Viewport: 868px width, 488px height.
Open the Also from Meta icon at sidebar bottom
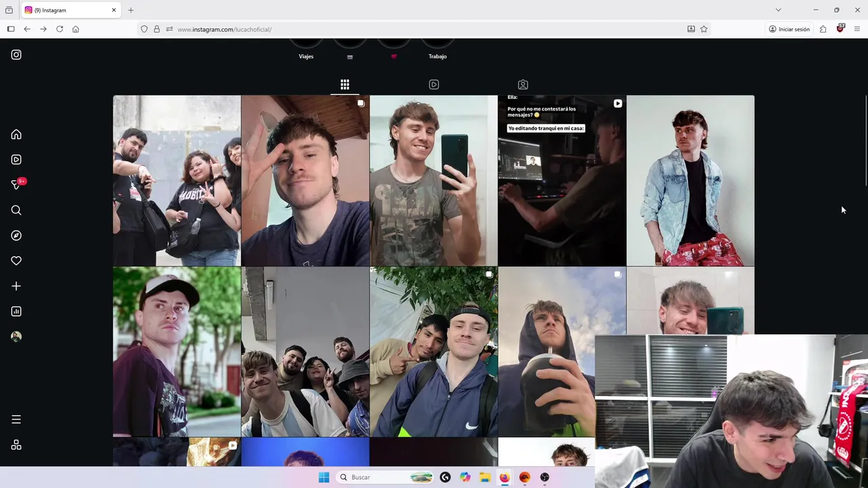point(16,445)
